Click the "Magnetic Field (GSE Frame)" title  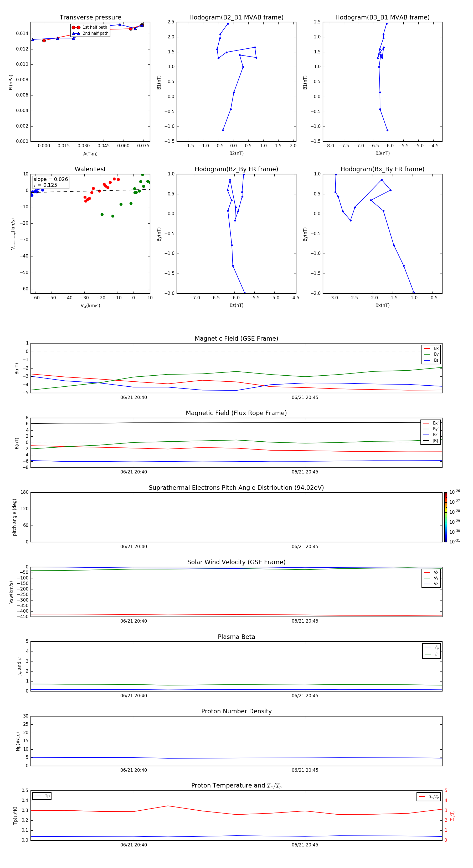236,339
